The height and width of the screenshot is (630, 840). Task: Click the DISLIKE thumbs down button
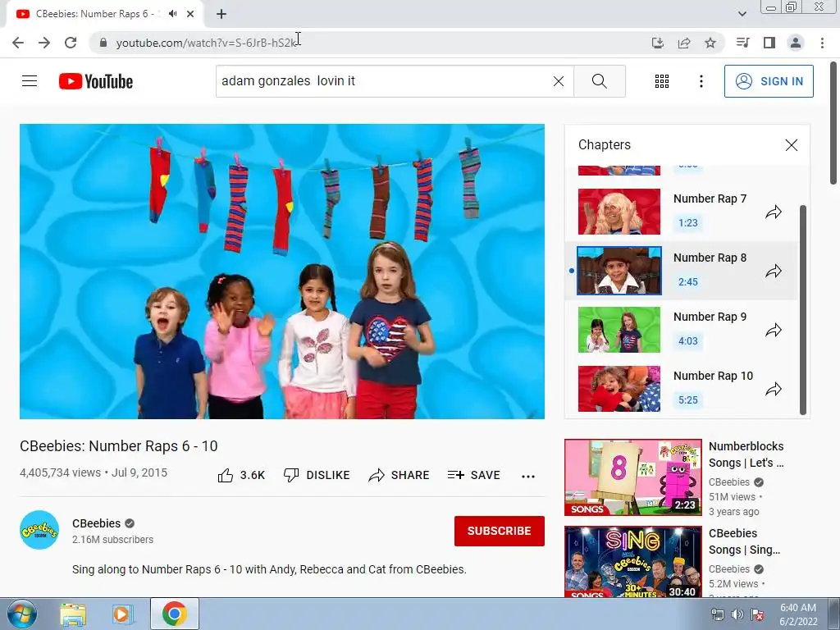[x=317, y=475]
